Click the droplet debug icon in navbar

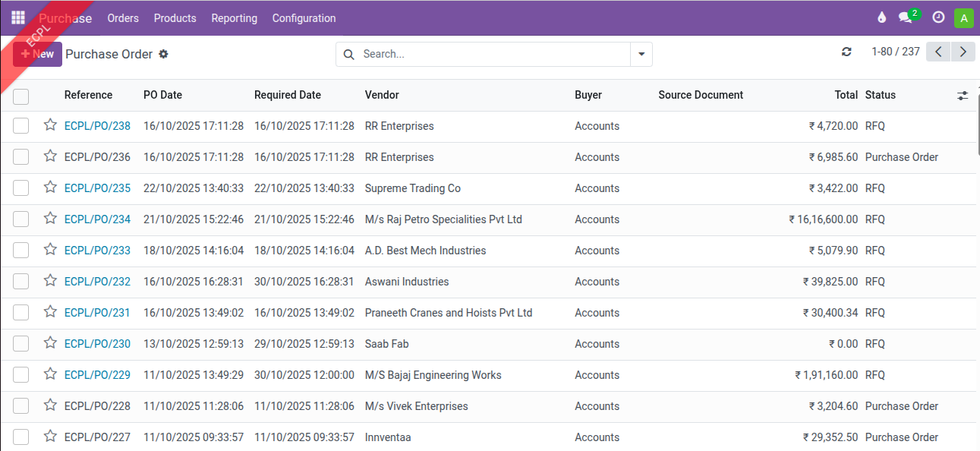tap(881, 17)
